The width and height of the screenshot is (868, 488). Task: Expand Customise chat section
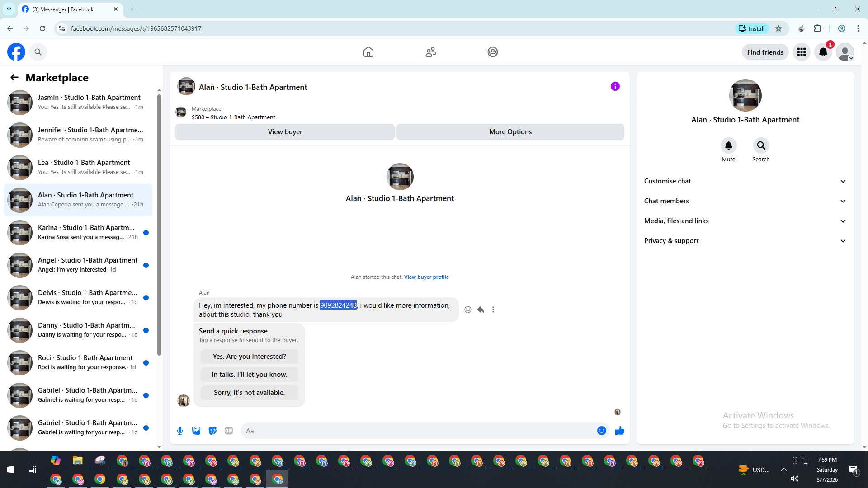point(745,181)
